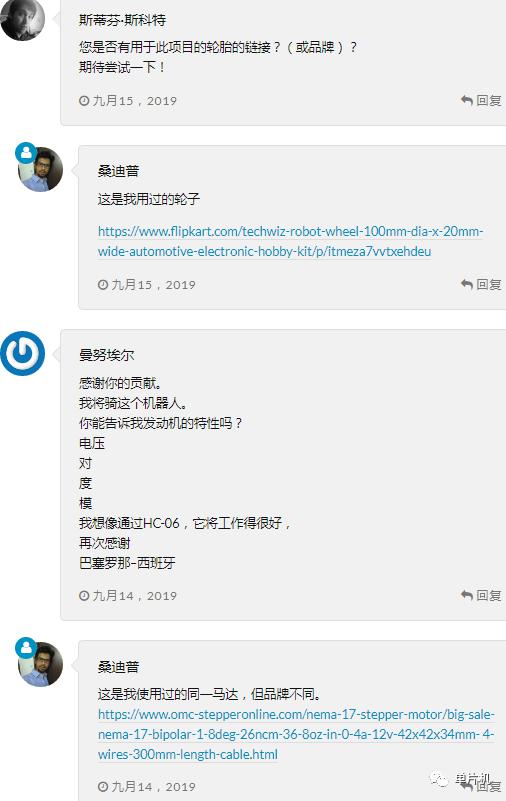This screenshot has height=801, width=506.
Task: Click 回复 text on 曼努埃尔's comment
Action: coord(489,595)
